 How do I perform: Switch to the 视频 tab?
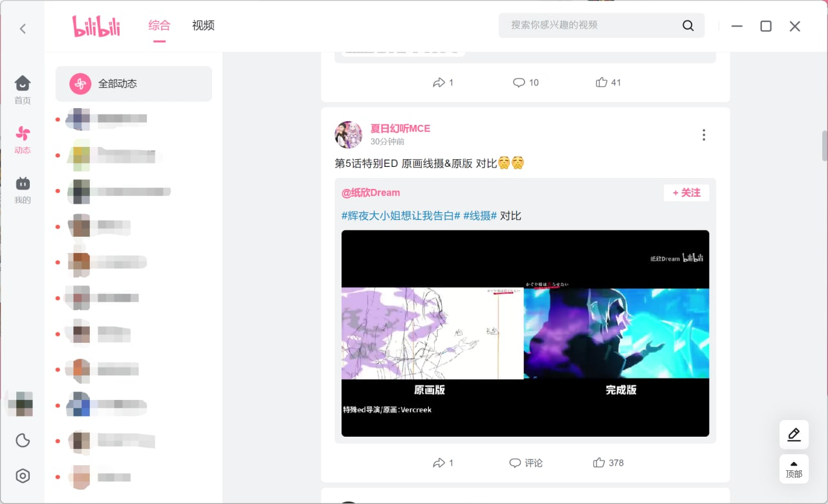[203, 26]
